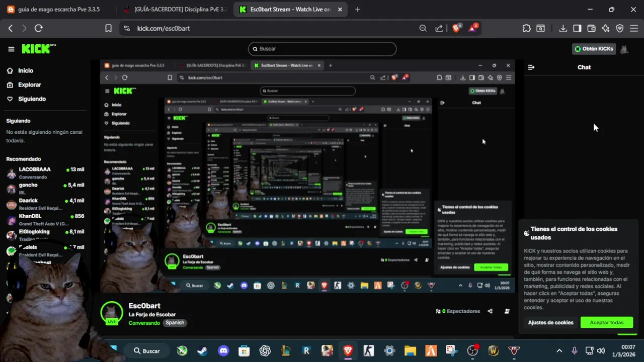
Task: Open Steam from taskbar
Action: coord(202,350)
